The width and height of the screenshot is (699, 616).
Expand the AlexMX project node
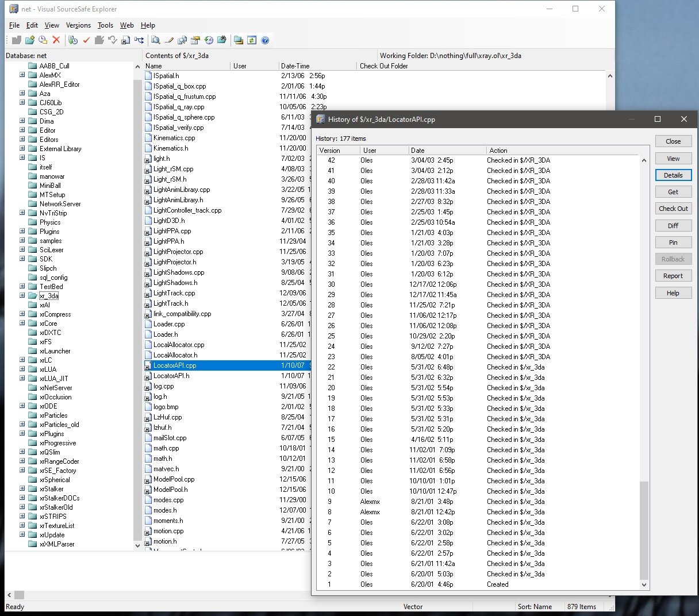[22, 75]
